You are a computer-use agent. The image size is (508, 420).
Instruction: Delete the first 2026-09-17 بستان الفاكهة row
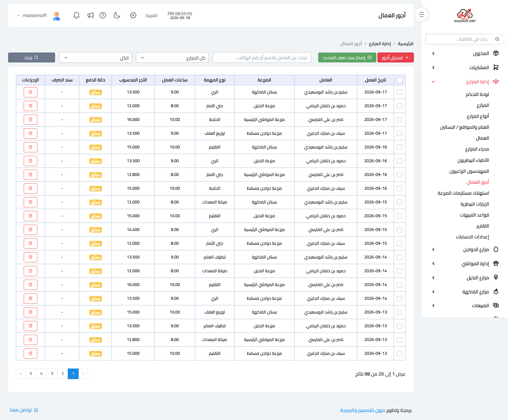click(31, 92)
